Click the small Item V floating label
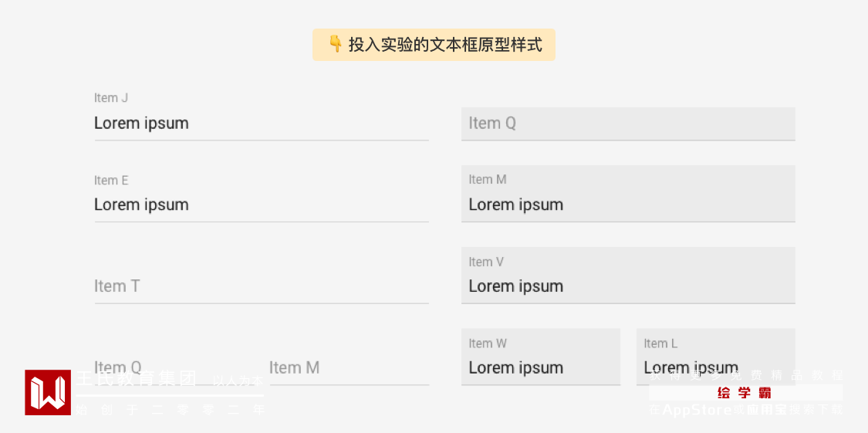Viewport: 868px width, 433px height. (x=486, y=262)
